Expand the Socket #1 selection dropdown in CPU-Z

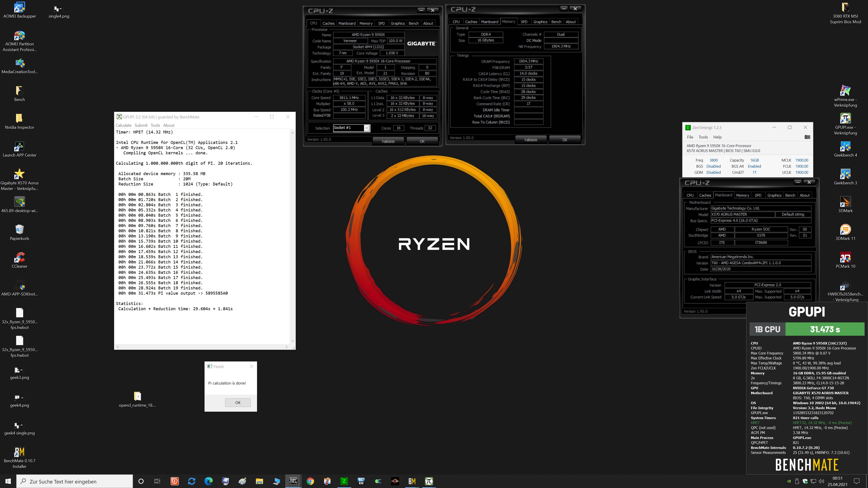367,128
